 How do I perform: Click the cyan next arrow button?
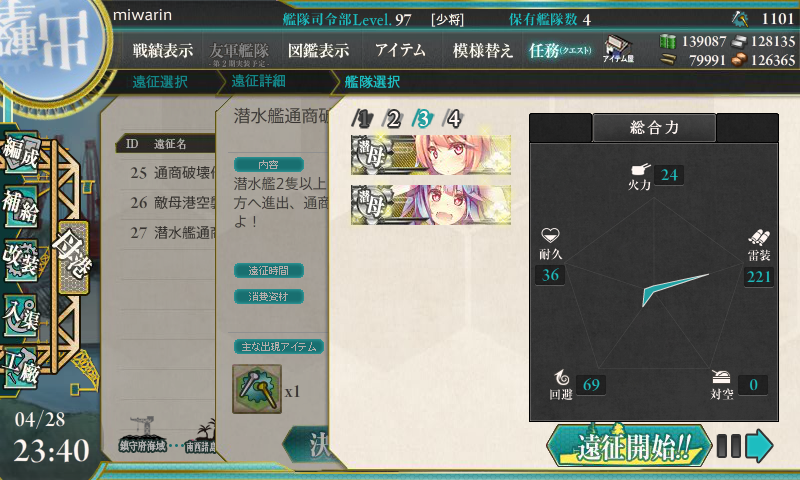coord(759,446)
